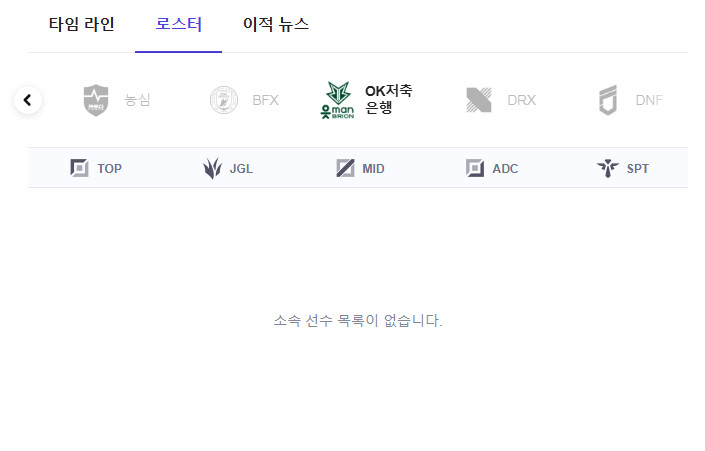The height and width of the screenshot is (451, 705).
Task: Select the 농심 shield logo
Action: coord(96,100)
